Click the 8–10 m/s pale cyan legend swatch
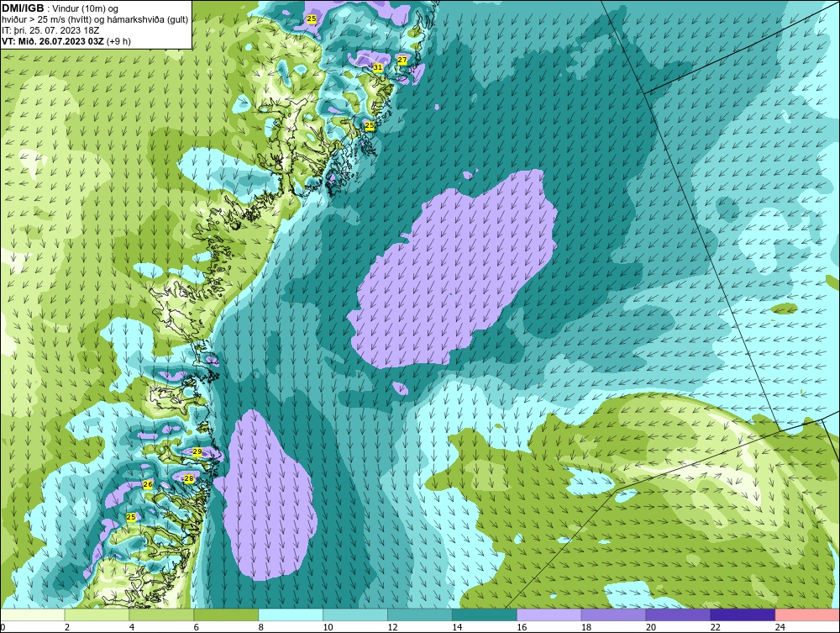 point(291,615)
